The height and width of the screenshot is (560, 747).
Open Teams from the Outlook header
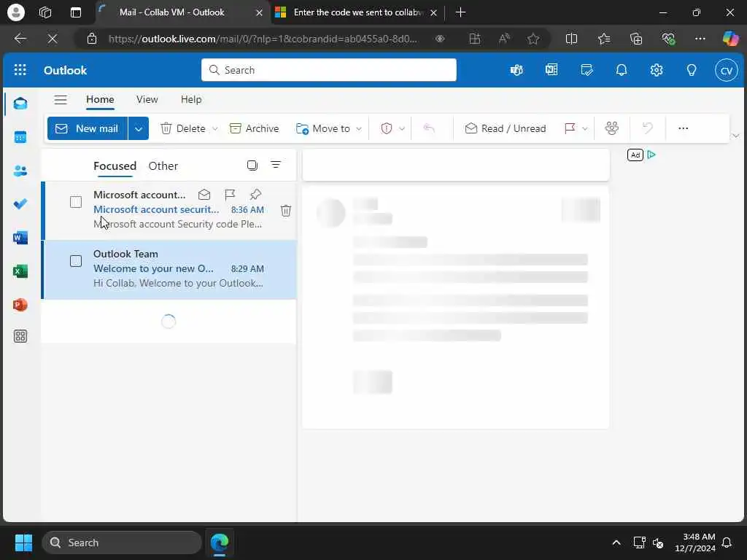(516, 70)
